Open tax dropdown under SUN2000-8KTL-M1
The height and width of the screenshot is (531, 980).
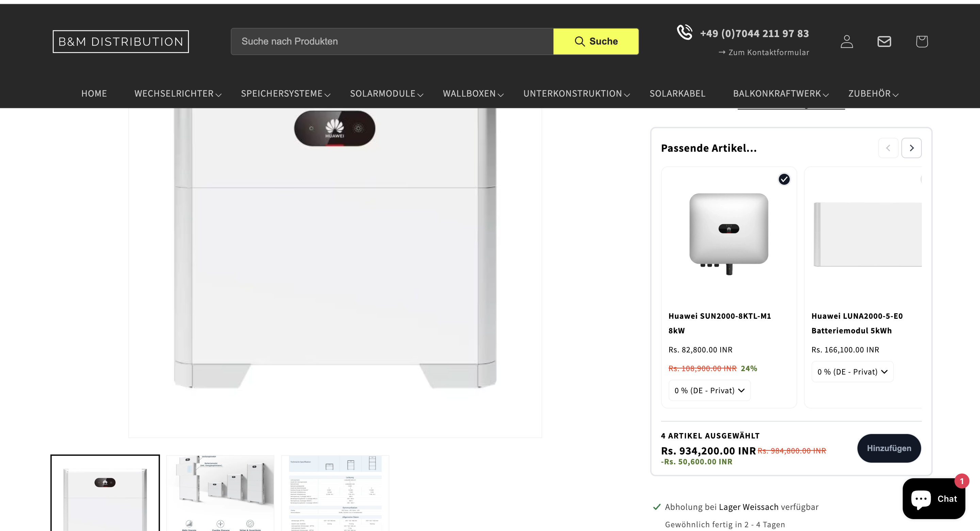click(x=709, y=391)
